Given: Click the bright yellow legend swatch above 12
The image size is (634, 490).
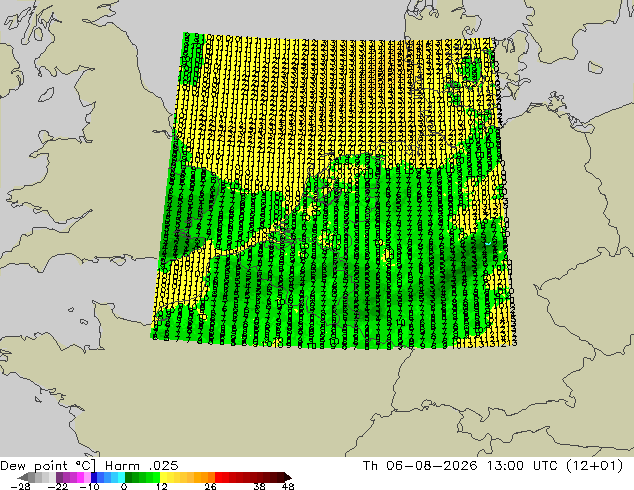Looking at the screenshot, I should click(x=163, y=477).
